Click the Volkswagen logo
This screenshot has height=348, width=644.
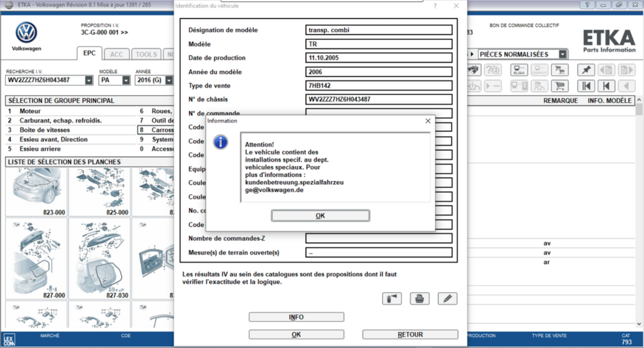coord(26,33)
